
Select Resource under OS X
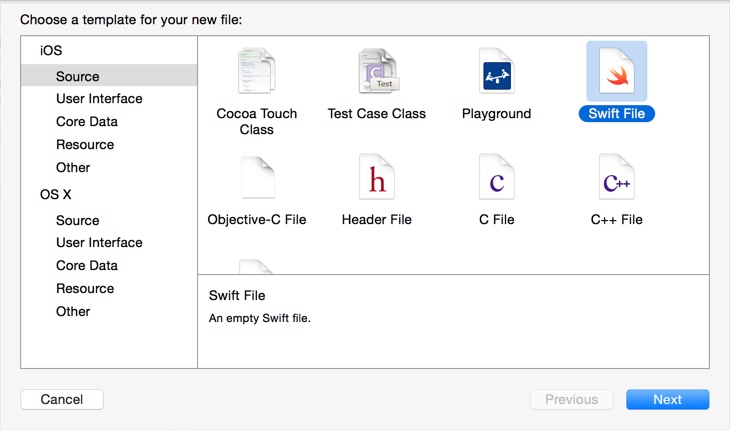(85, 289)
